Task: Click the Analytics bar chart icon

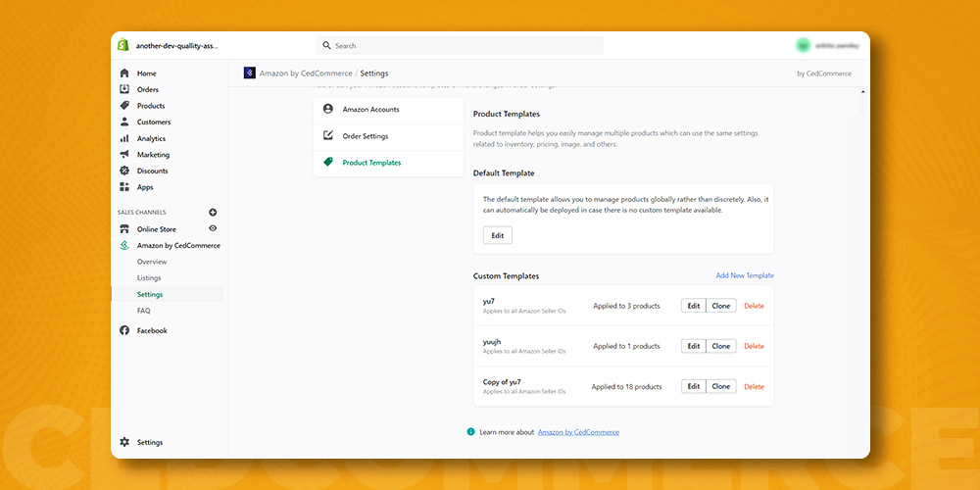Action: click(x=124, y=138)
